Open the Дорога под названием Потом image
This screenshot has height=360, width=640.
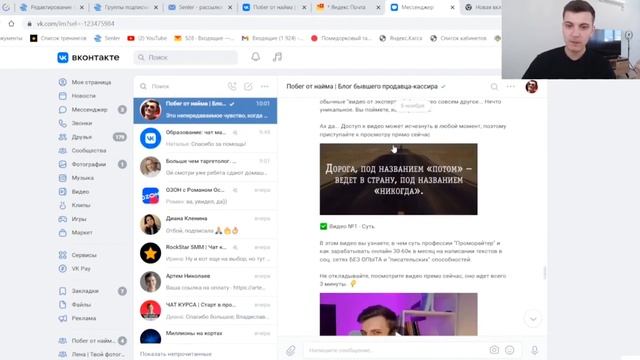398,179
